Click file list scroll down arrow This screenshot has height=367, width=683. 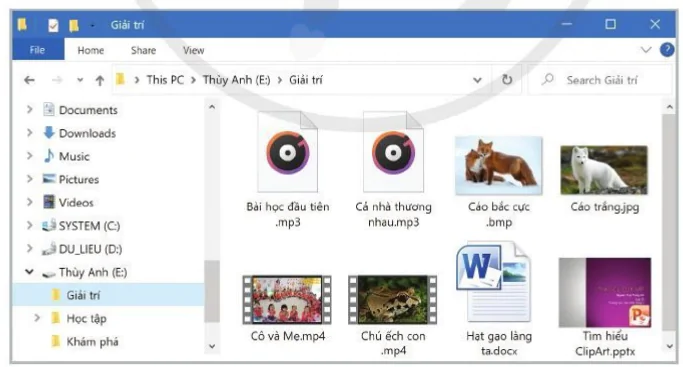(669, 347)
